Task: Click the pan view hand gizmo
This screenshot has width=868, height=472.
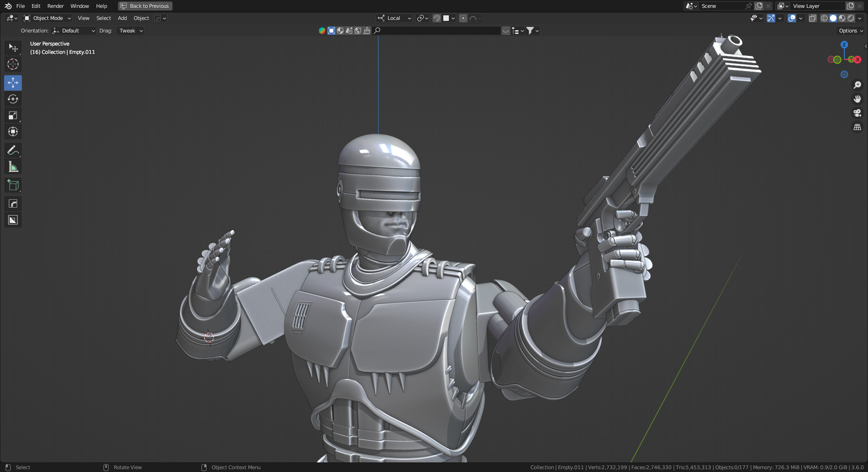Action: coord(857,99)
